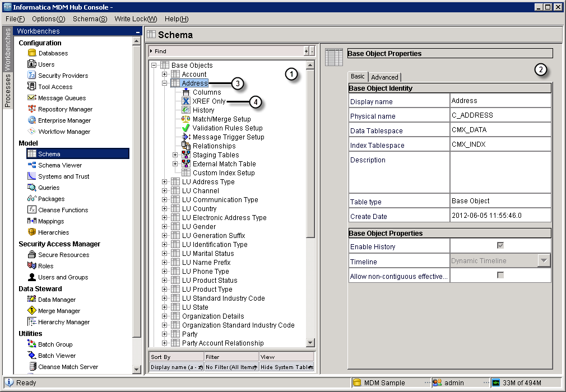Screen dimensions: 566x392
Task: Minimize the Workbenches panel header
Action: pos(137,32)
